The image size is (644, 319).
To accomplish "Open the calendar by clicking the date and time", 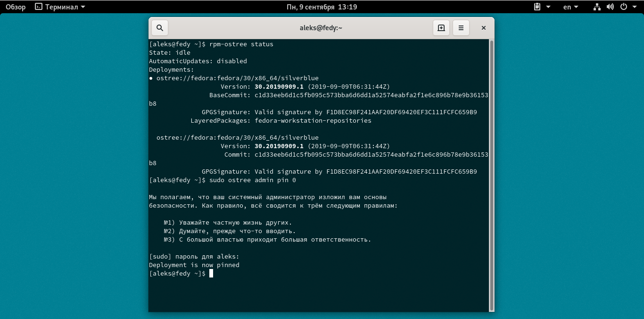I will click(x=322, y=7).
